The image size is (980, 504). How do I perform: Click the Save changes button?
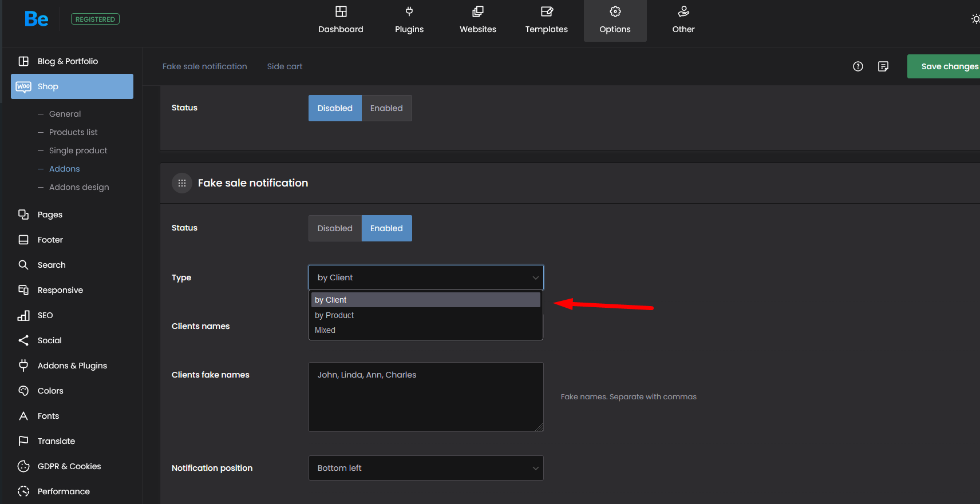pos(943,66)
